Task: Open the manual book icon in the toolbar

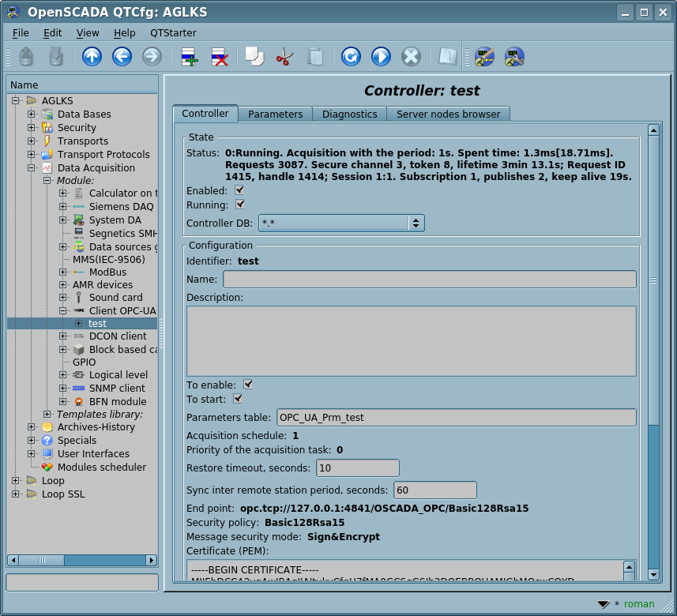Action: pos(448,57)
